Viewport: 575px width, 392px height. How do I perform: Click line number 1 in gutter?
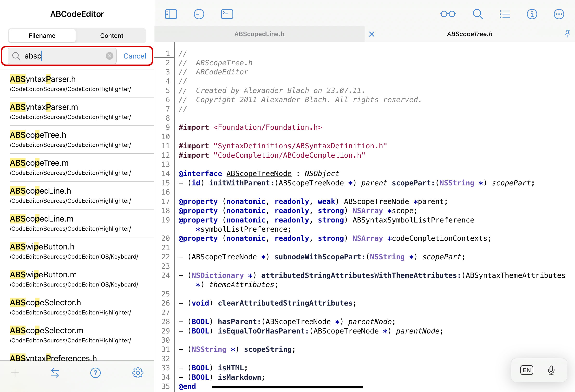pyautogui.click(x=168, y=53)
